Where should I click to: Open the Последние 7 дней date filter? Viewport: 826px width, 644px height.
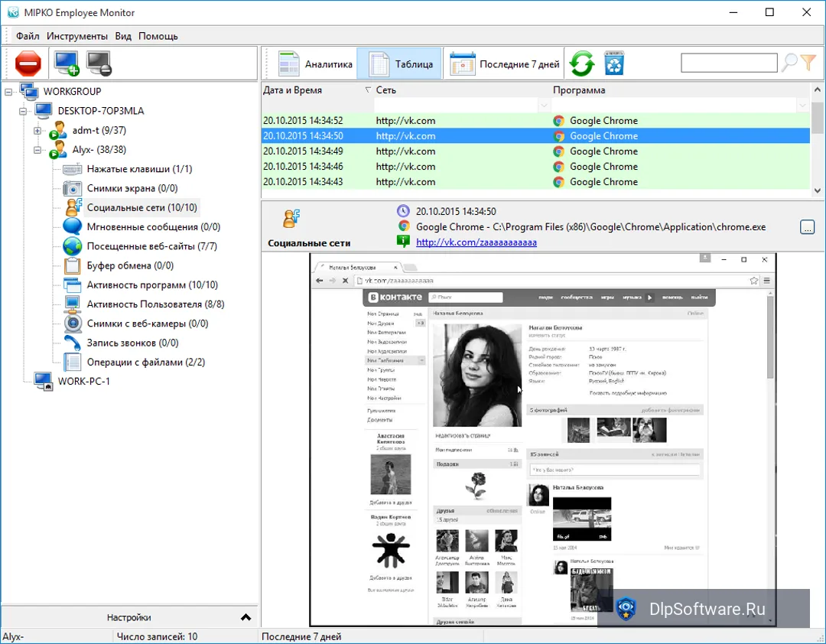tap(504, 63)
